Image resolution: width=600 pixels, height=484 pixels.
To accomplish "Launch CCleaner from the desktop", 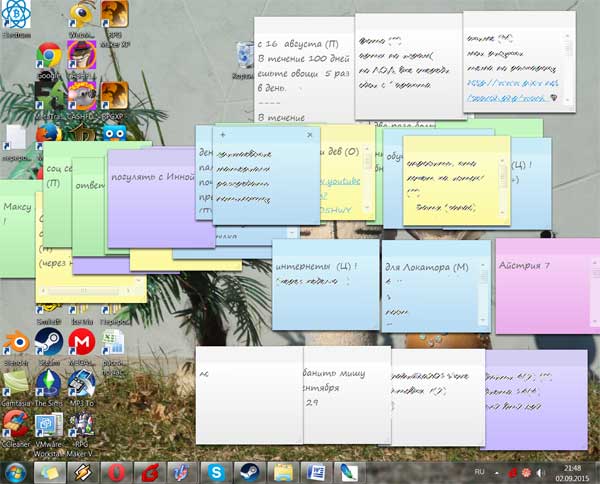I will 16,425.
